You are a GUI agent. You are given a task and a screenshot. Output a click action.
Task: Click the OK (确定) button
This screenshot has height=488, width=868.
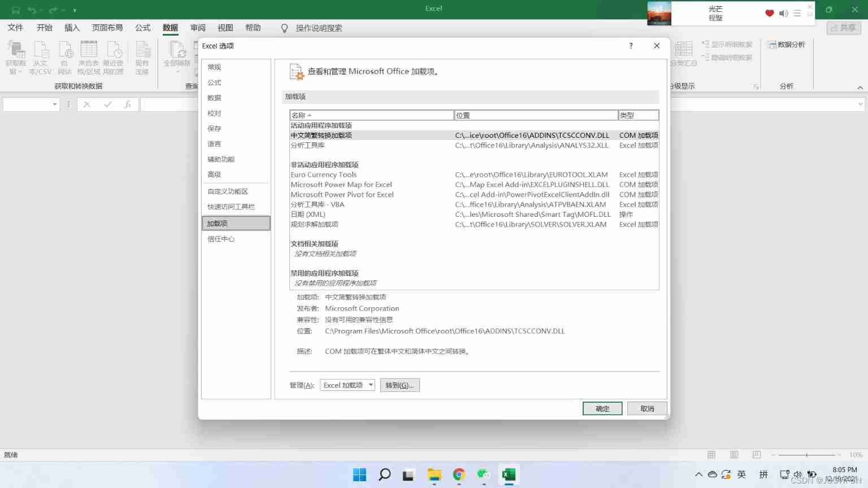click(x=602, y=408)
